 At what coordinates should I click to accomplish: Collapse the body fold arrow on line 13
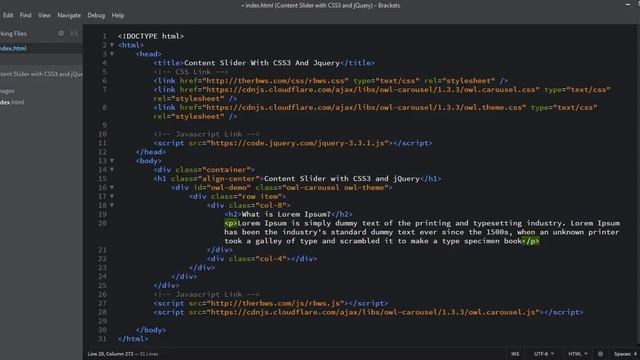[112, 161]
